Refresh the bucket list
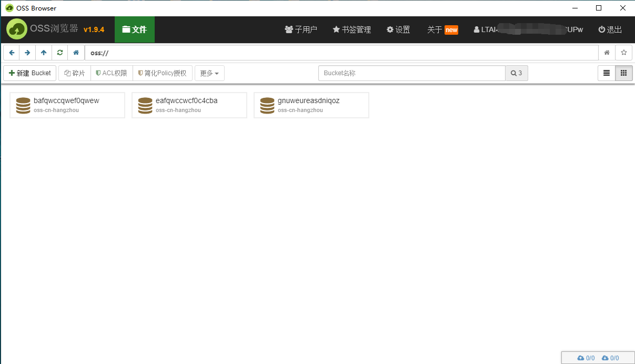The height and width of the screenshot is (364, 635). (x=59, y=53)
